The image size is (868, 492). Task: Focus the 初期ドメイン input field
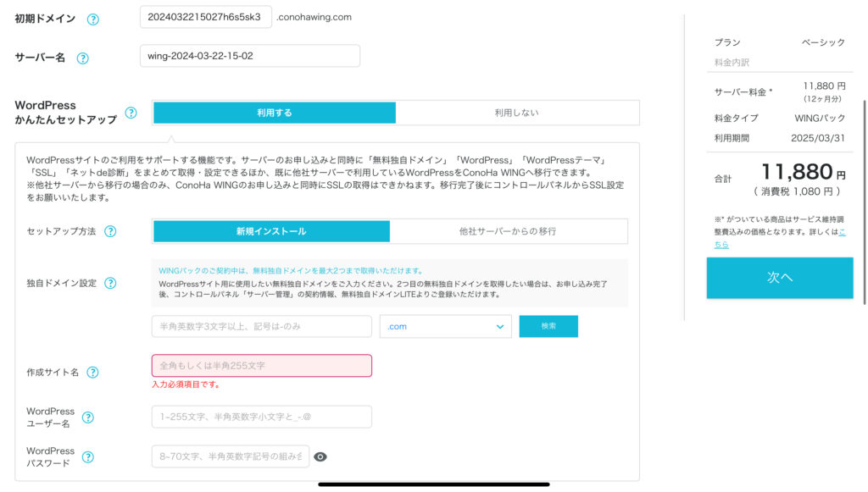click(205, 17)
